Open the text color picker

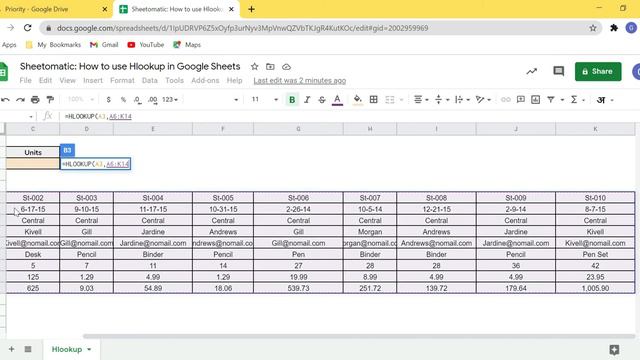point(337,100)
